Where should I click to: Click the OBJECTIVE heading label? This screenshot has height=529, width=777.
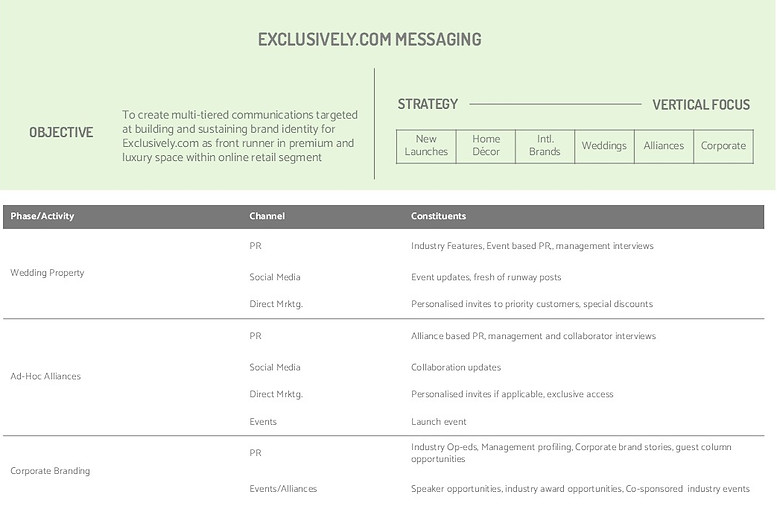point(61,132)
